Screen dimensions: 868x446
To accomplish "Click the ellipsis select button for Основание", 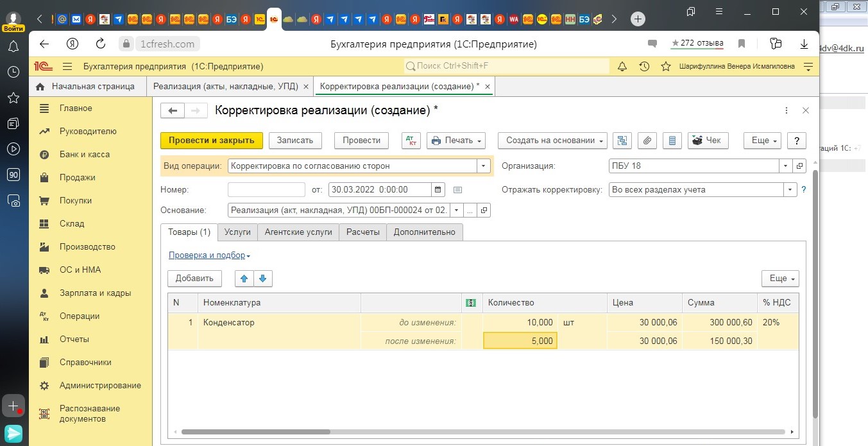I will click(x=470, y=210).
